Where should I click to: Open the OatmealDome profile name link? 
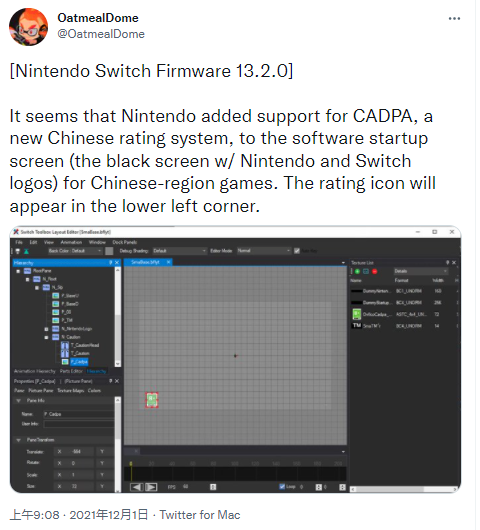pos(98,18)
